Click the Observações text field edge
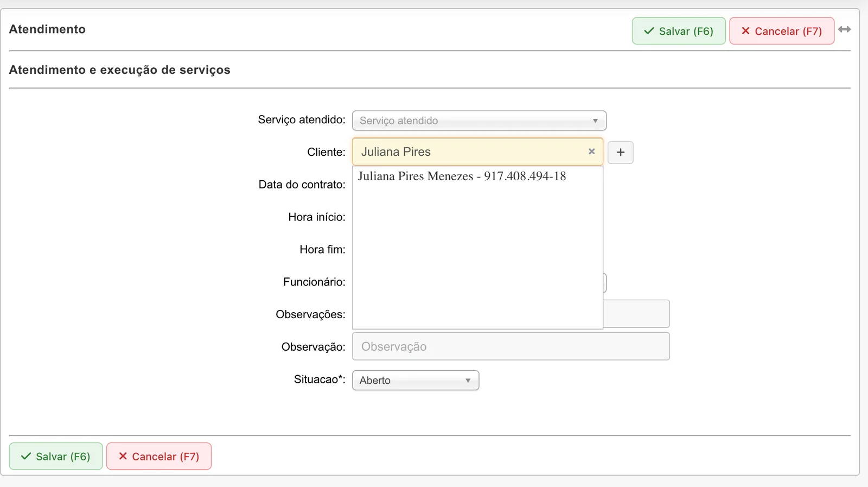The width and height of the screenshot is (868, 487). pos(636,314)
